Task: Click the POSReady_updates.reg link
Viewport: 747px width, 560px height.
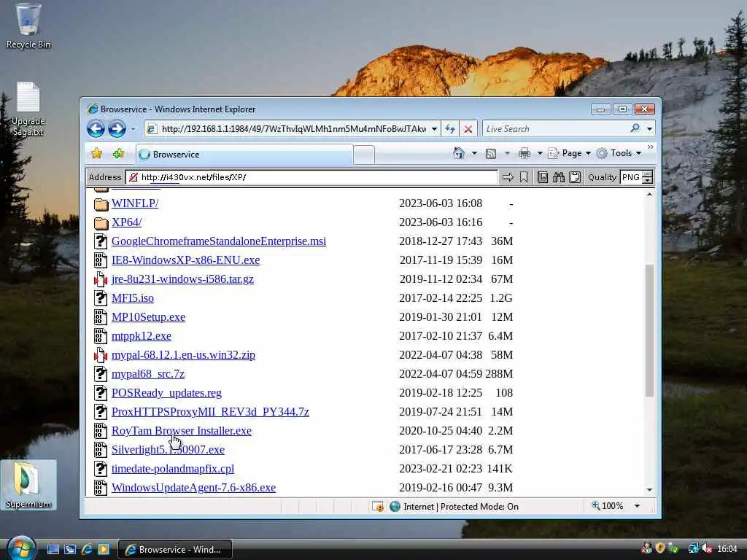Action: [x=166, y=393]
